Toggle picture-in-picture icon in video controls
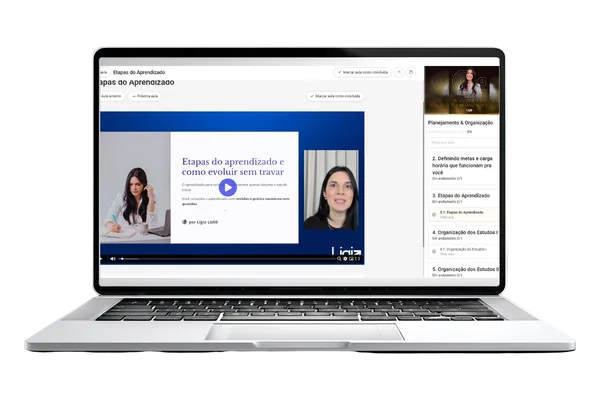The width and height of the screenshot is (600, 400). (351, 259)
